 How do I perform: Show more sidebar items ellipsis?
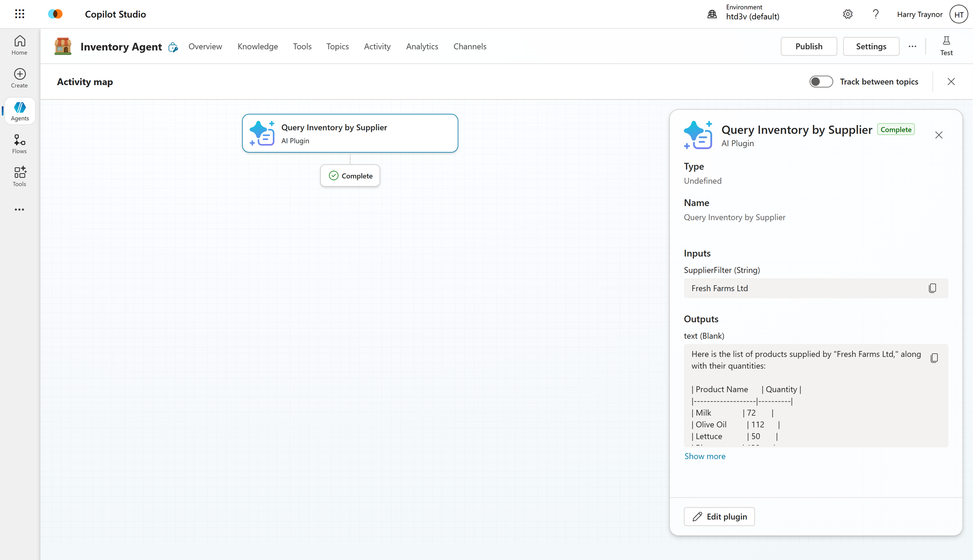[19, 210]
